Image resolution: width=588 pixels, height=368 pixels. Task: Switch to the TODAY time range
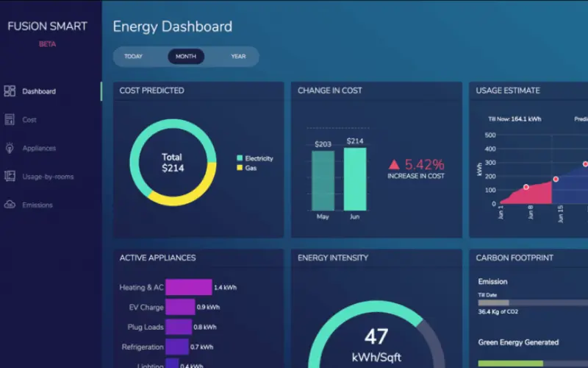pyautogui.click(x=134, y=57)
